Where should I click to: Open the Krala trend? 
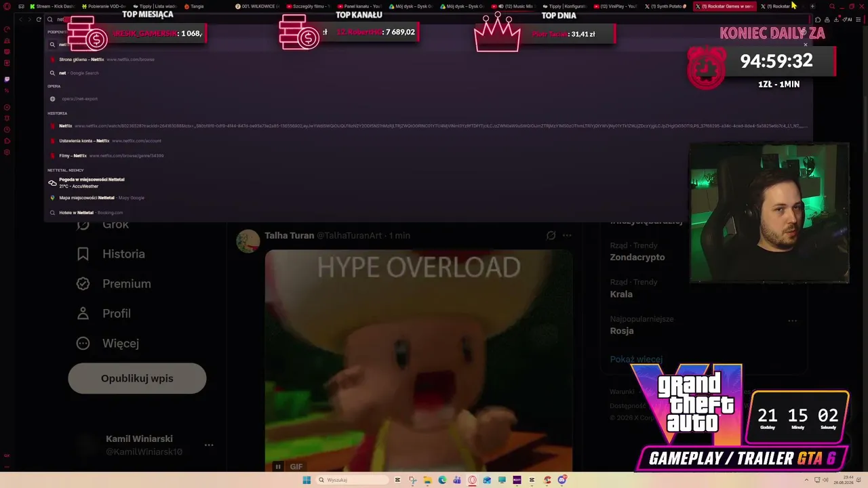coord(621,294)
